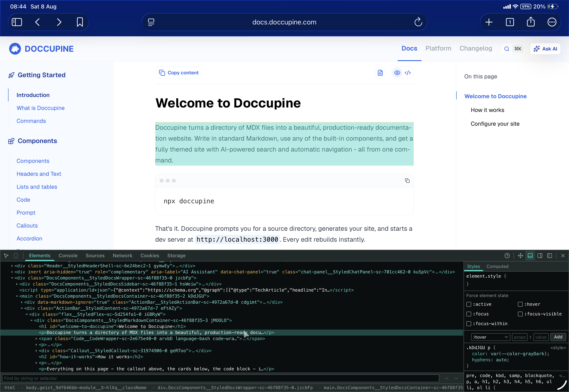
Task: Activate the element picker in DevTools
Action: (x=6, y=256)
